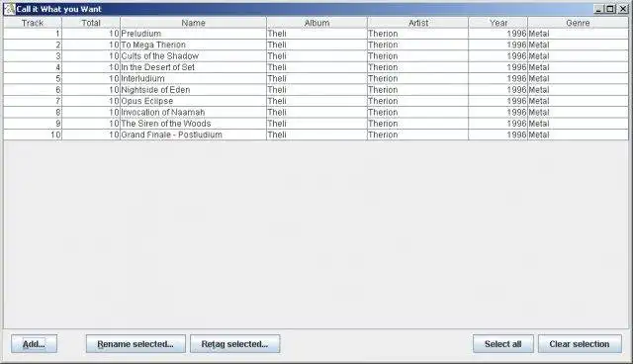Sort by the Total column header
Screen dimensions: 633x364
tap(91, 23)
